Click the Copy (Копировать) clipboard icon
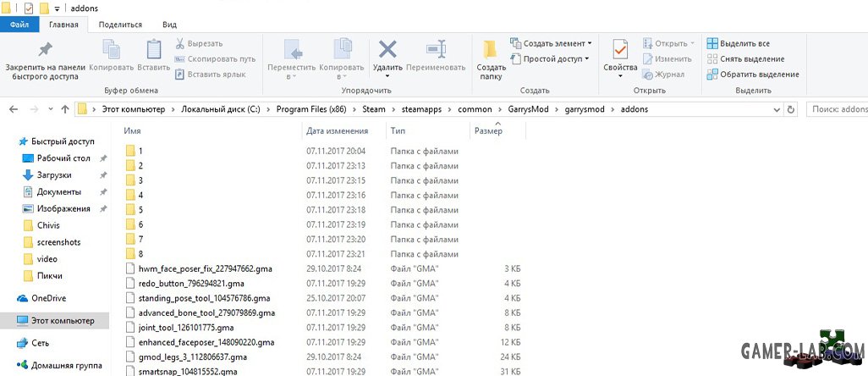The height and width of the screenshot is (376, 868). coord(112,49)
